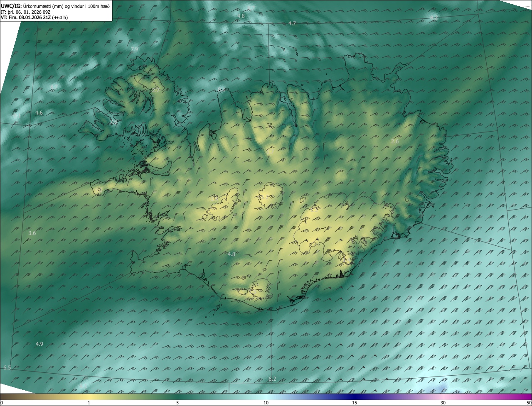The image size is (532, 406).
Task: Click the 2.6 value label in eastern Iceland
Action: pos(395,142)
